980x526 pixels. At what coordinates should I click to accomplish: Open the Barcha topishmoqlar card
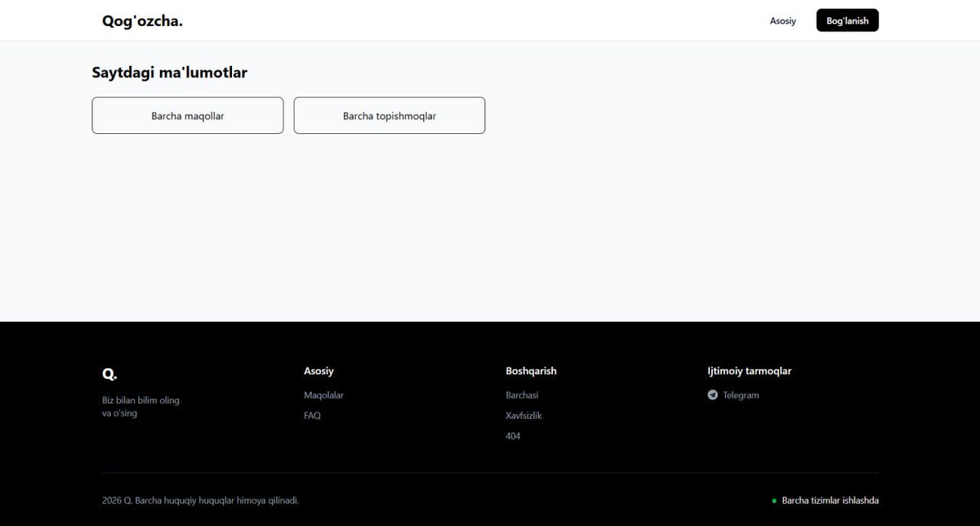click(390, 116)
